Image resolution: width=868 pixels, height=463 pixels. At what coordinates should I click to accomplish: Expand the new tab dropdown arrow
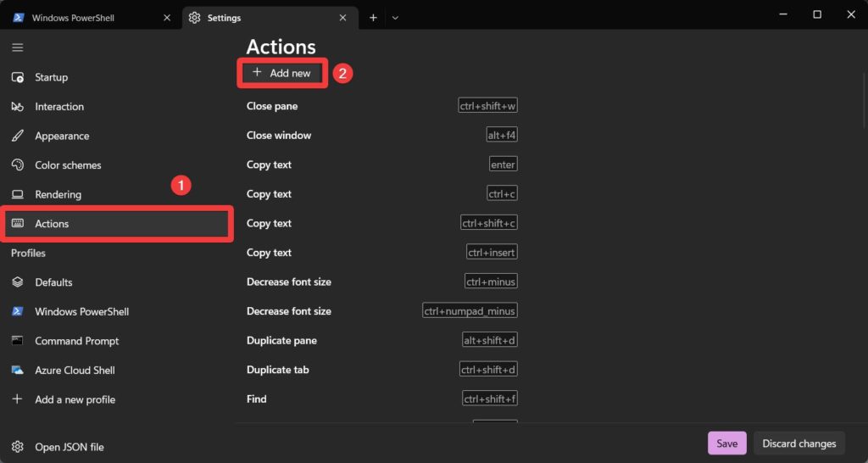tap(395, 18)
